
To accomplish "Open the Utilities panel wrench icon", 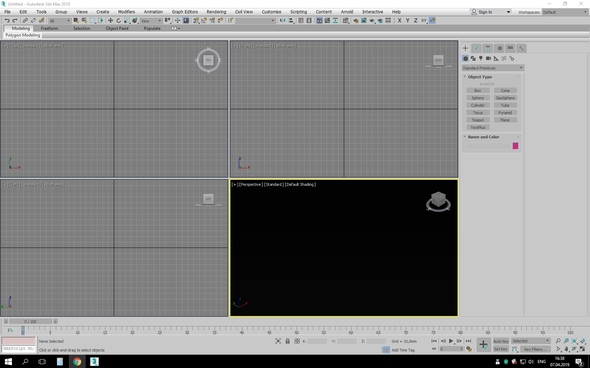I will point(522,48).
